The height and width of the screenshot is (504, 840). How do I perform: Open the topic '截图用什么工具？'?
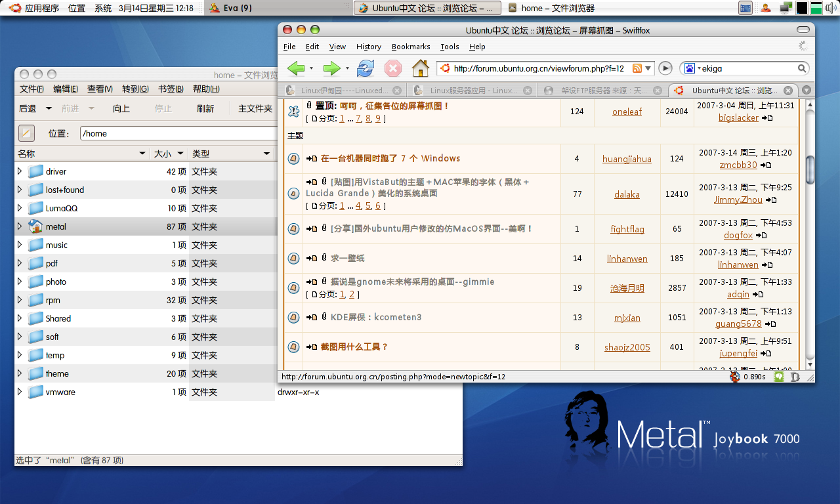pos(354,346)
